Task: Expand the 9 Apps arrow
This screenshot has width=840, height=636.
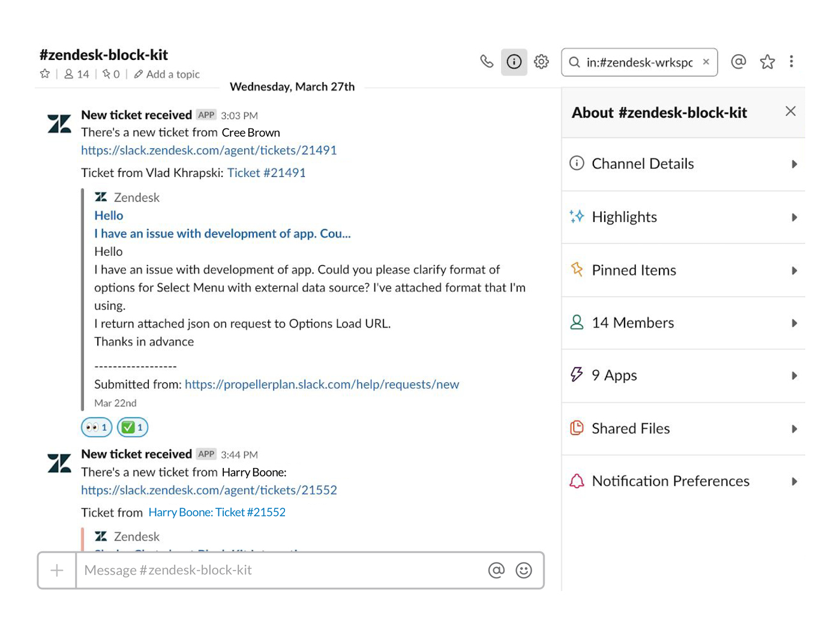Action: 794,376
